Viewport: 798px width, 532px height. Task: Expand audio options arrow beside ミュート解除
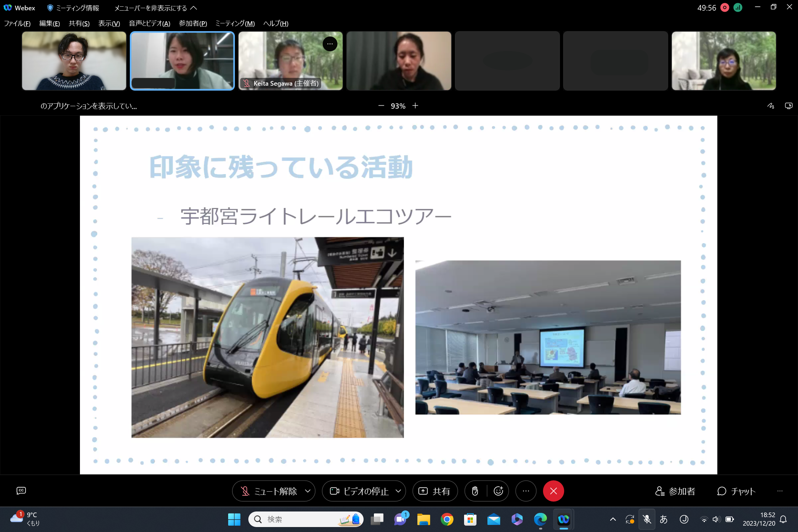(x=308, y=491)
